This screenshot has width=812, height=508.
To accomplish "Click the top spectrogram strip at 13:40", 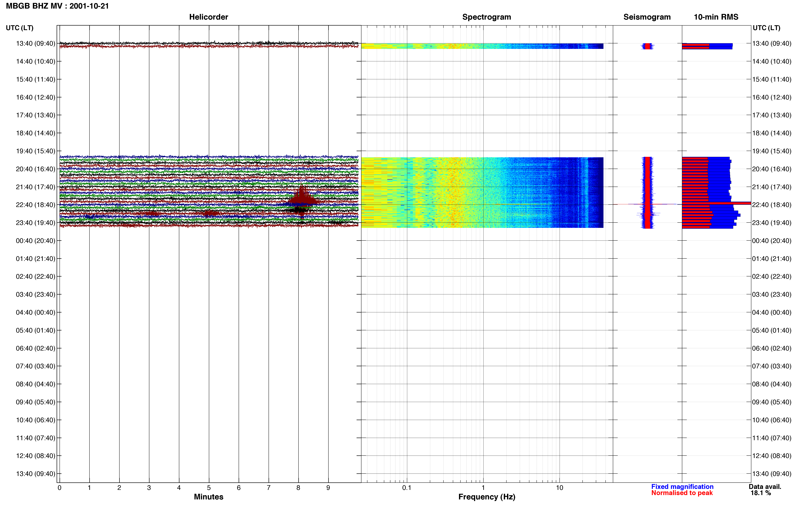I will pyautogui.click(x=482, y=46).
